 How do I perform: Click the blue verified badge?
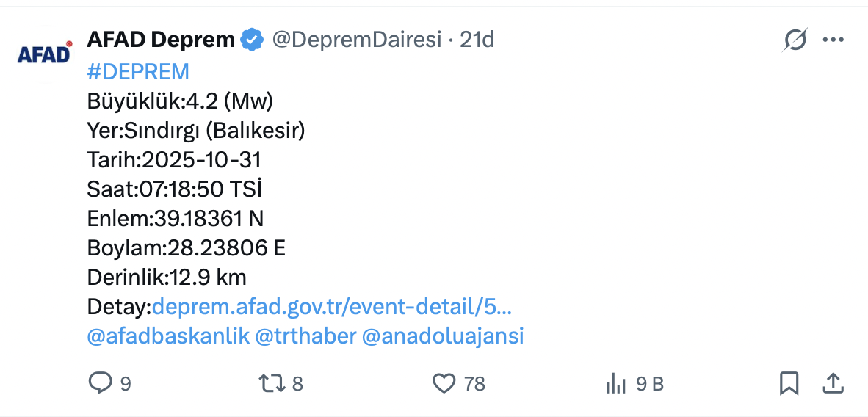[253, 40]
